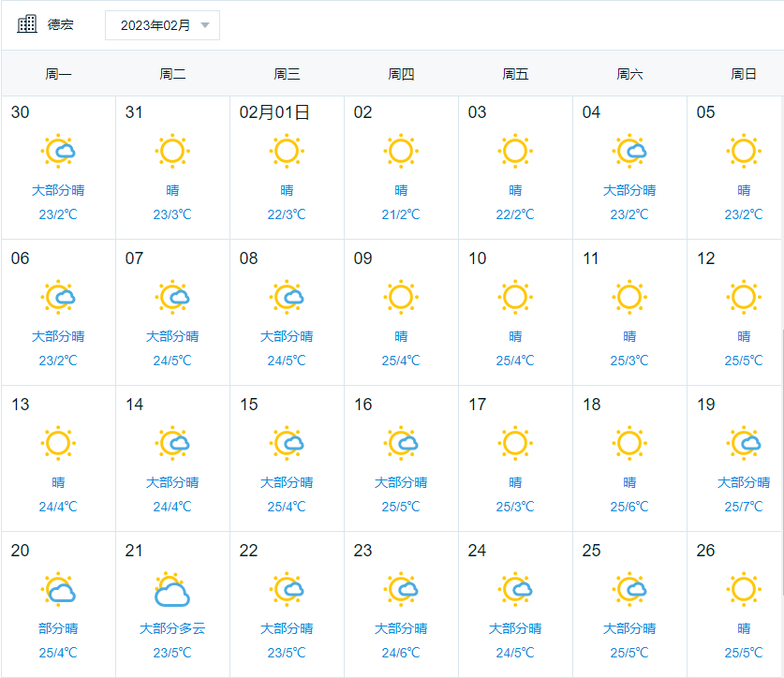784x678 pixels.
Task: Click the cloudy weather icon on day 21
Action: coord(172,590)
